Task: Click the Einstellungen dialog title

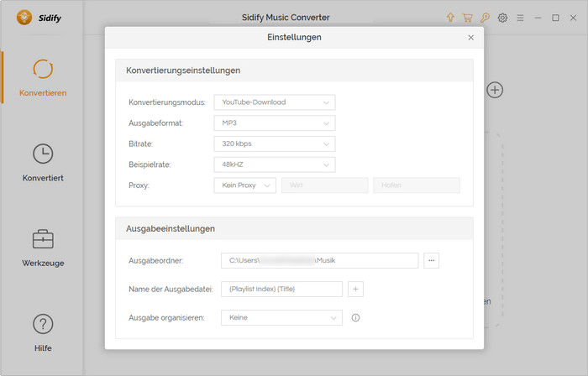Action: click(x=294, y=37)
